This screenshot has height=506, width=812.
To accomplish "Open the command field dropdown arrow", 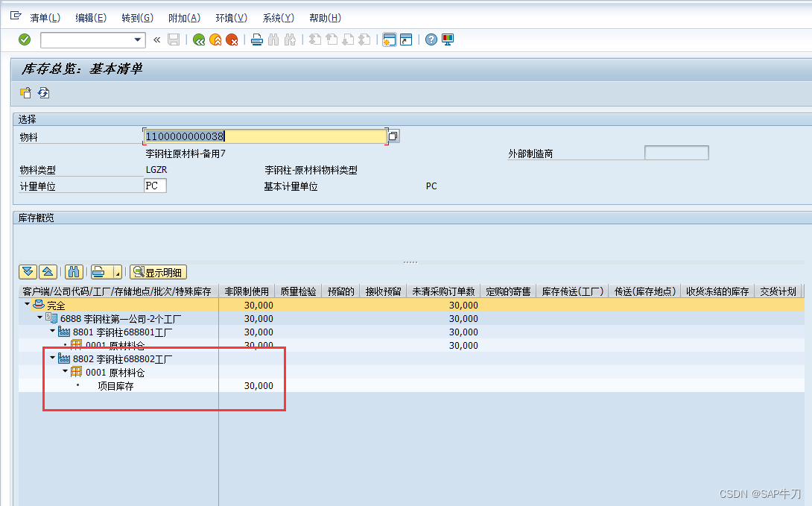I will 137,39.
